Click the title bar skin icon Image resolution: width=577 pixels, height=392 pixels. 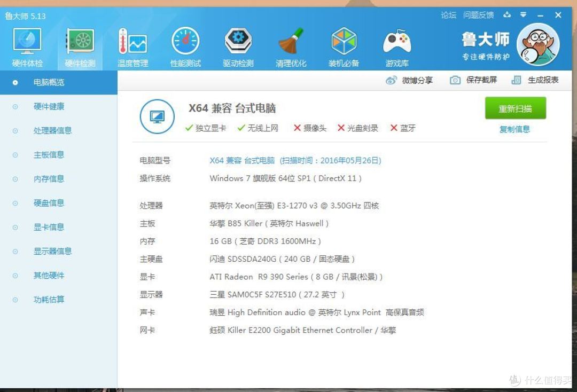[507, 15]
